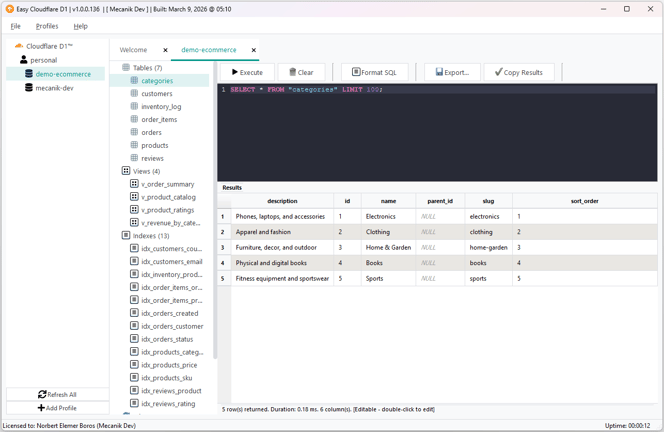Close the demo-ecommerce tab
The width and height of the screenshot is (664, 432).
click(x=254, y=50)
